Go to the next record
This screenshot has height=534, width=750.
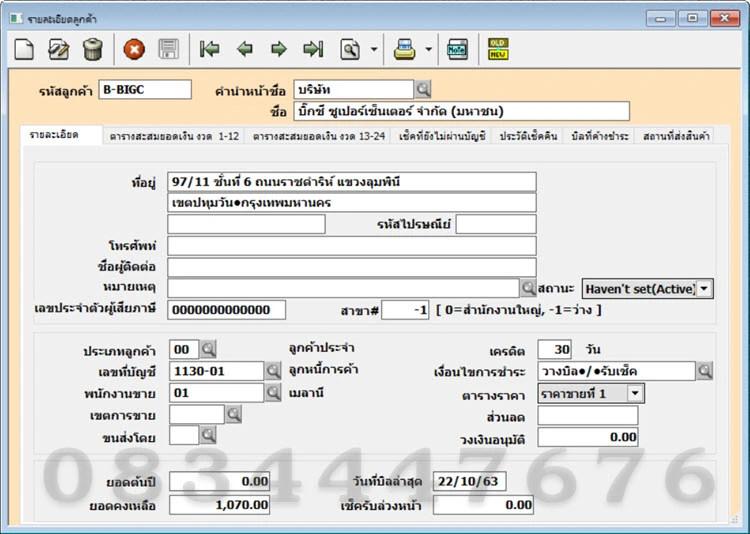click(279, 49)
